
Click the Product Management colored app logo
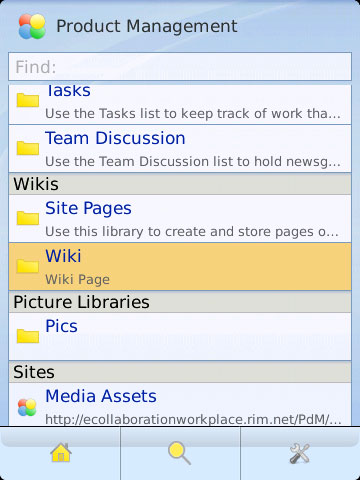tap(32, 26)
